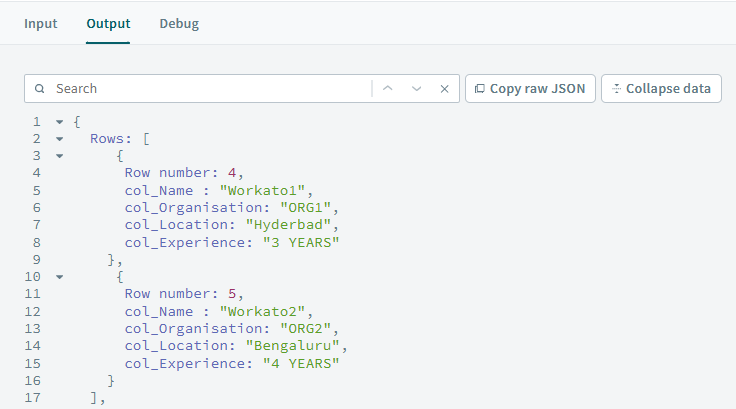Click the "3 YEARS" experience value

click(x=301, y=242)
